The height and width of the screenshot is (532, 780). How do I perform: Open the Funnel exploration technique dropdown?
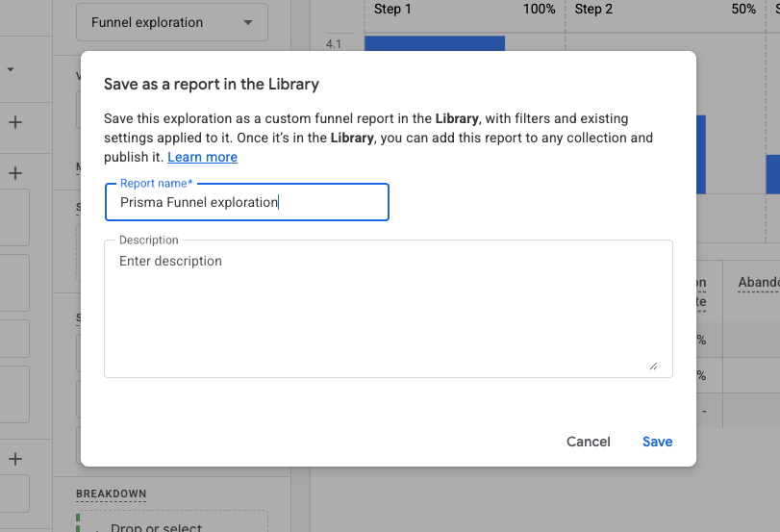tap(172, 22)
